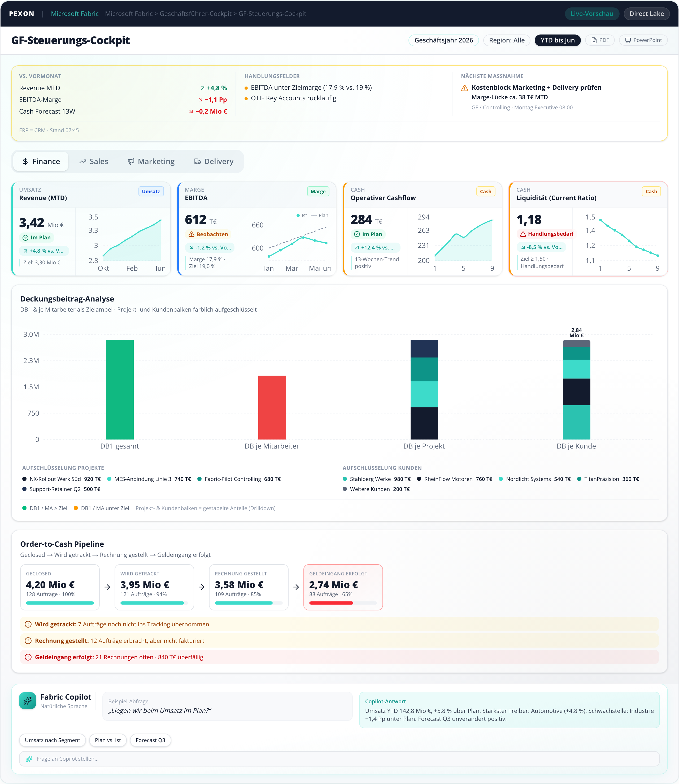Click the Geclosed progress bar
This screenshot has width=679, height=784.
click(x=60, y=603)
